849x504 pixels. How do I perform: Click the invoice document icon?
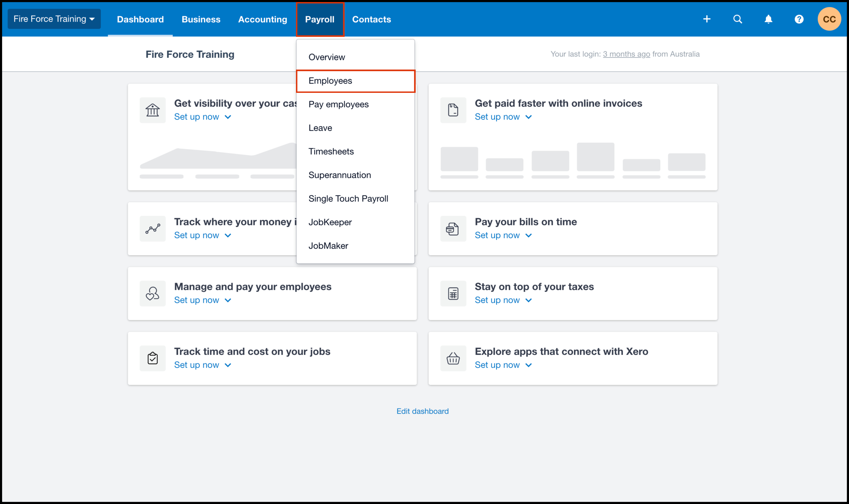pos(453,110)
